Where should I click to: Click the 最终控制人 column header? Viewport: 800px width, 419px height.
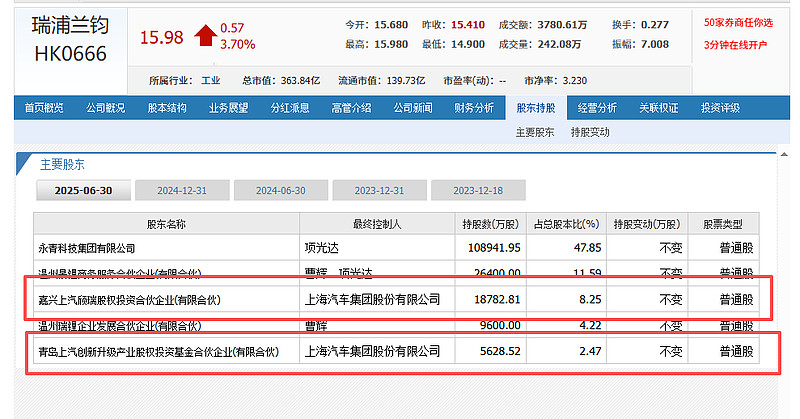pyautogui.click(x=377, y=224)
